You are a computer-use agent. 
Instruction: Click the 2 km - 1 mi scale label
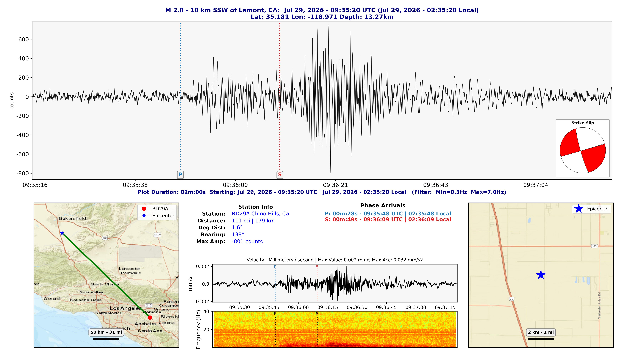coord(541,332)
